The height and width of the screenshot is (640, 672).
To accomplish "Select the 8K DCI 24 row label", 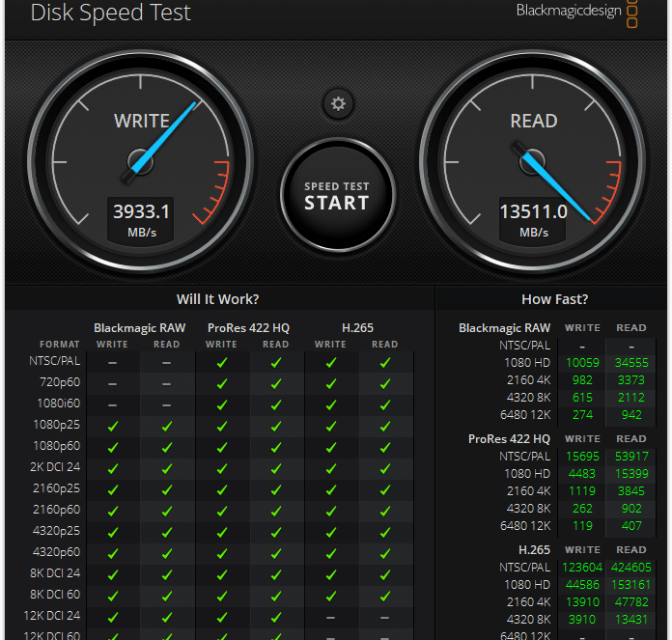I will [x=55, y=573].
